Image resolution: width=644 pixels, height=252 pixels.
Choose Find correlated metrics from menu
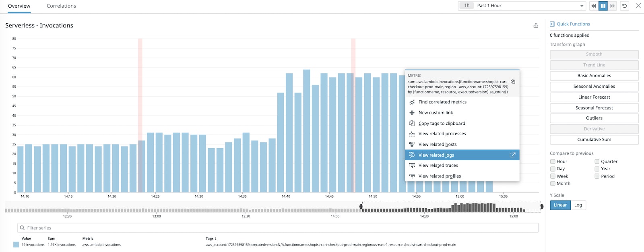[442, 102]
